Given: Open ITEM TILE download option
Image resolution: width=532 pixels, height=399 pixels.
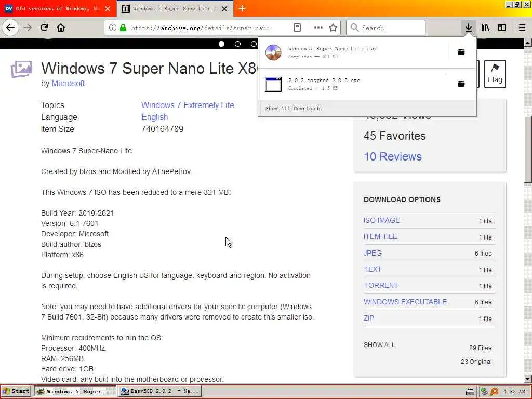Looking at the screenshot, I should click(x=380, y=237).
